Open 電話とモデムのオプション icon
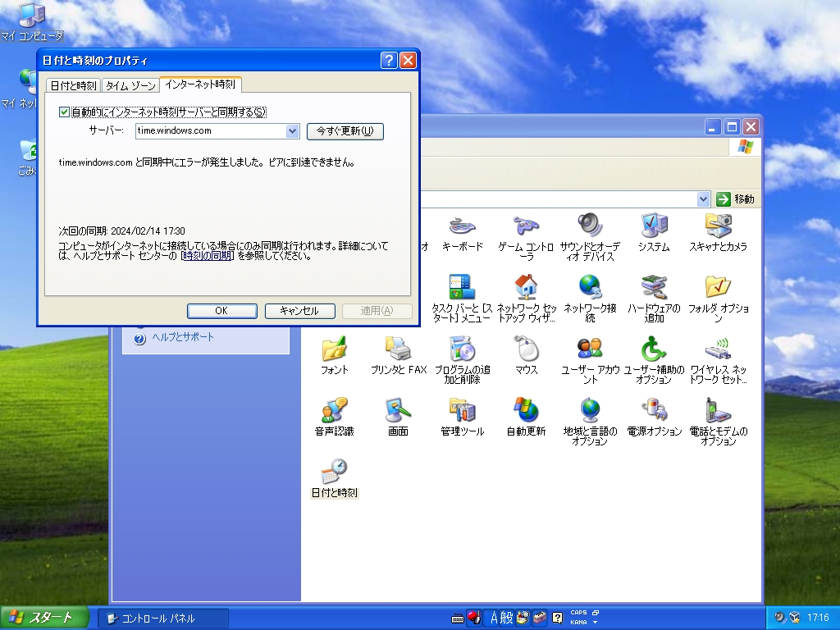840x630 pixels. coord(718,422)
